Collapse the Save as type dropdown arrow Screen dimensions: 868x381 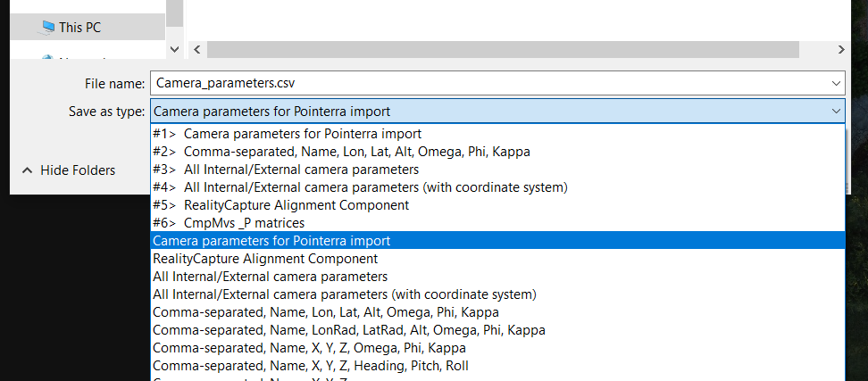coord(836,112)
